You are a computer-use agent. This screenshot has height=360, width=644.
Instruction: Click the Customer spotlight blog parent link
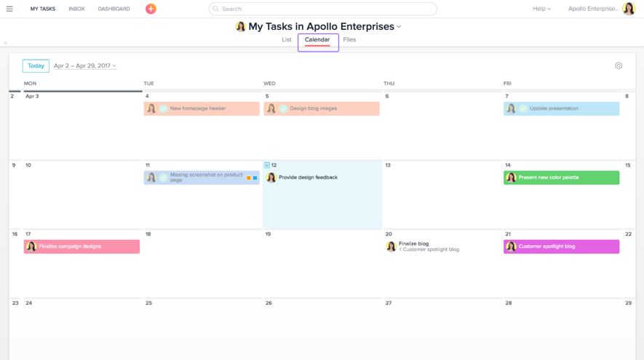coord(429,249)
